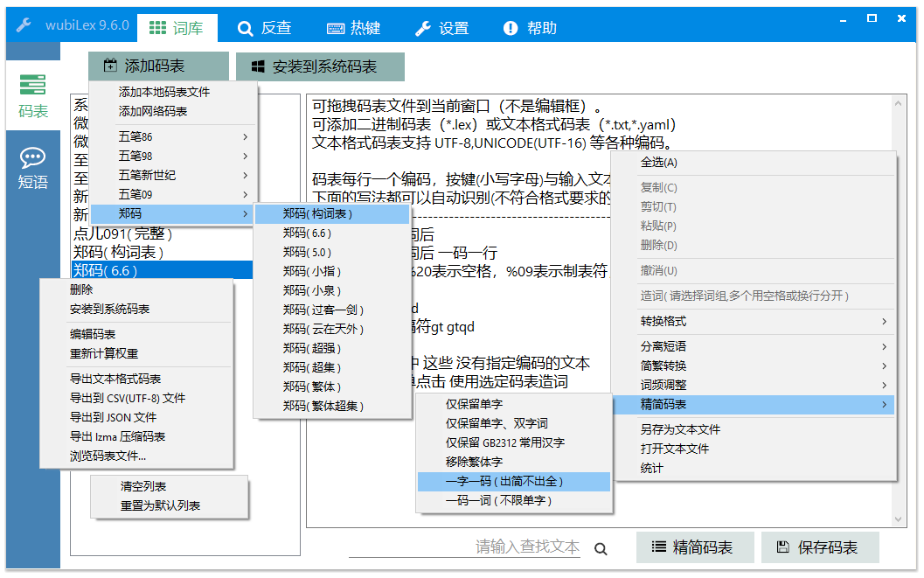Choose 一字一码(出简不出全) option
924x578 pixels.
(x=513, y=481)
